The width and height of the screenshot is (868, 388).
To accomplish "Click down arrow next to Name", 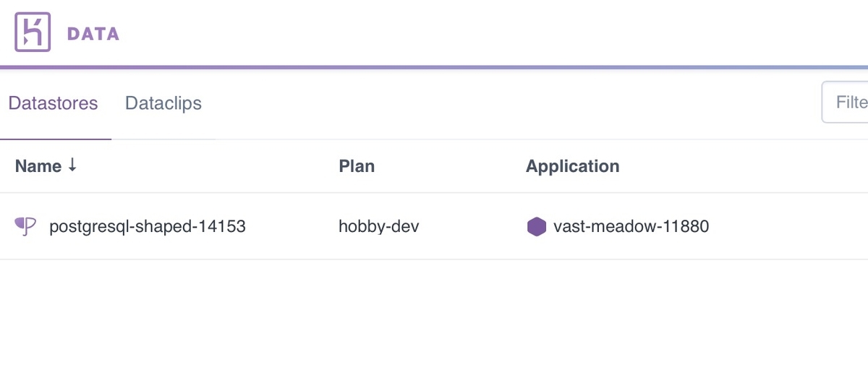I will click(72, 165).
